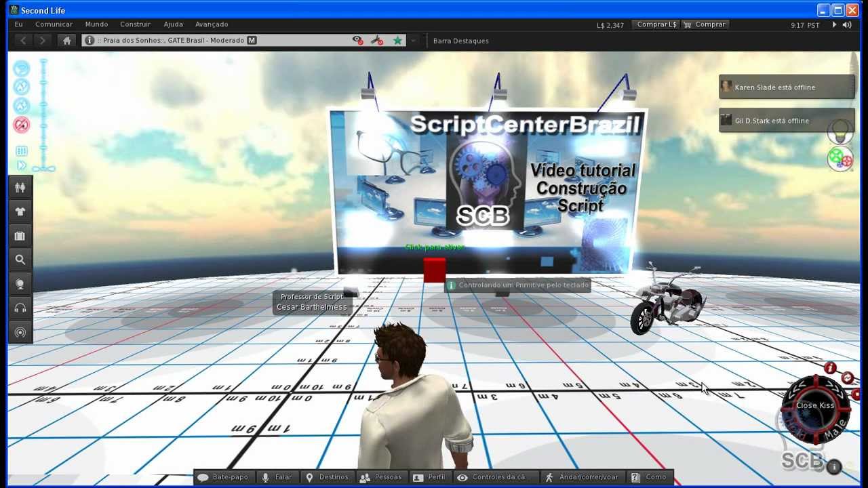The image size is (868, 488).
Task: Open the Comunicar menu
Action: pyautogui.click(x=54, y=24)
